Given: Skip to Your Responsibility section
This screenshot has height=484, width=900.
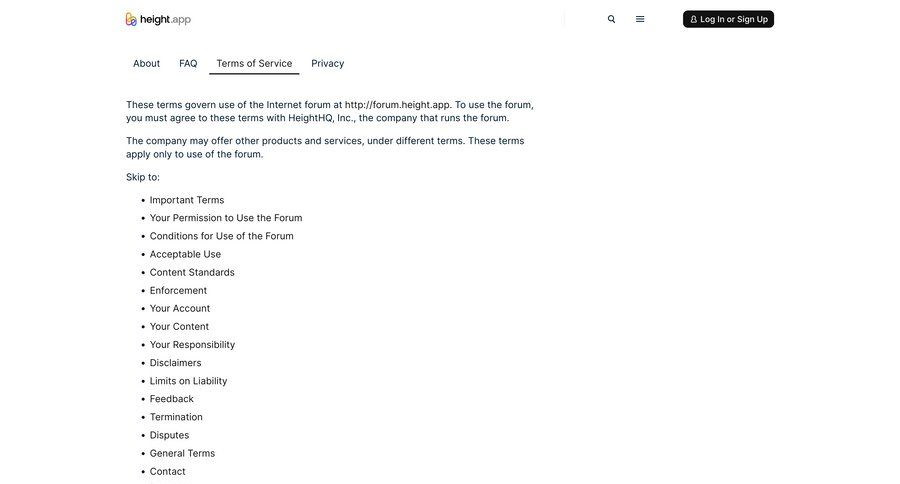Looking at the screenshot, I should click(192, 345).
